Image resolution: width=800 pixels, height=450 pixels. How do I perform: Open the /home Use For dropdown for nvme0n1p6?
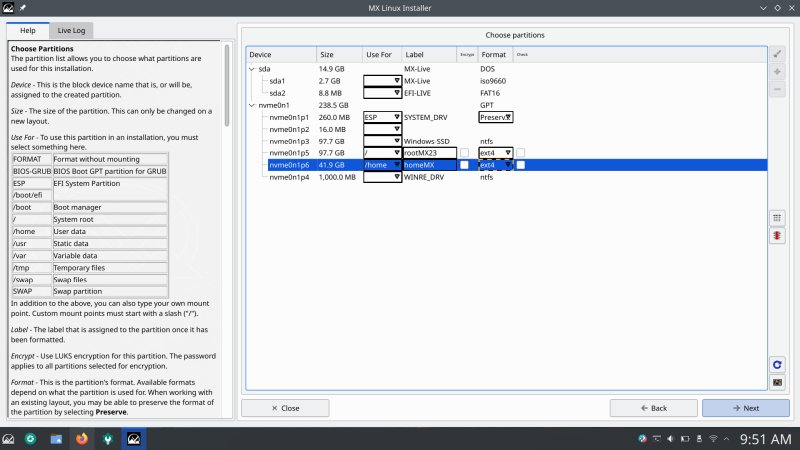pyautogui.click(x=382, y=165)
